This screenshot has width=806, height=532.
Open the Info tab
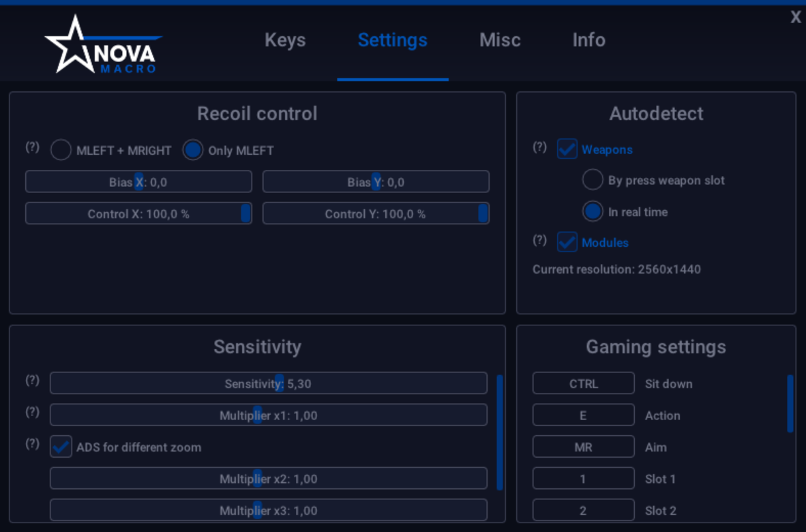tap(588, 40)
